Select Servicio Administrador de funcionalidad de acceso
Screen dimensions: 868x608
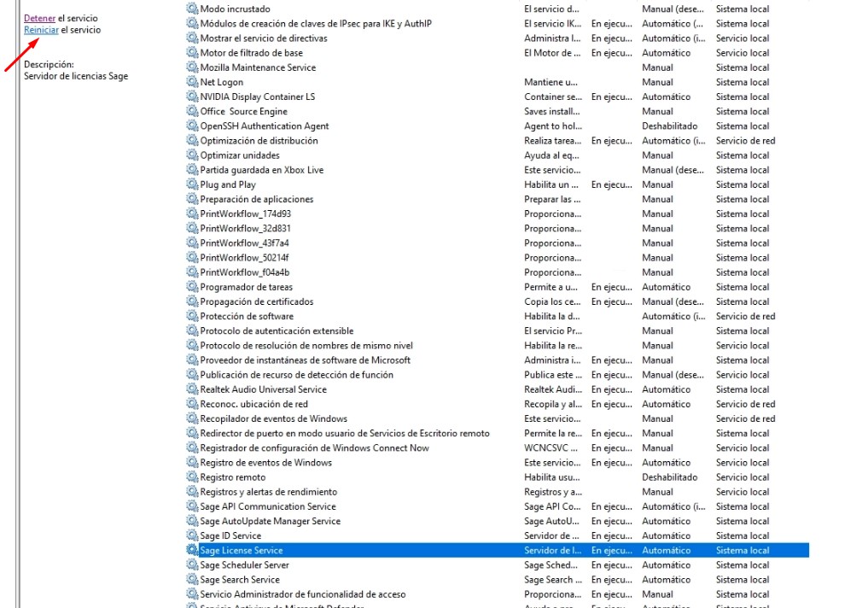click(303, 594)
